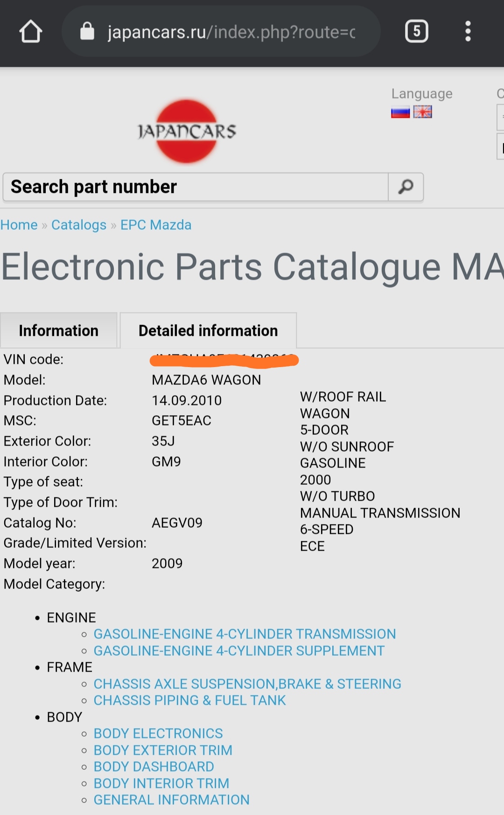Focus the Search part number field
Image resolution: width=504 pixels, height=815 pixels.
tap(196, 187)
